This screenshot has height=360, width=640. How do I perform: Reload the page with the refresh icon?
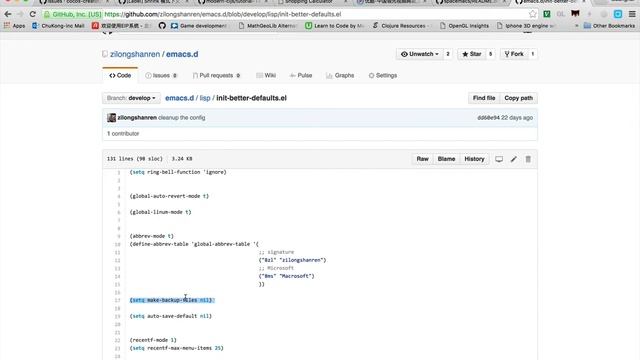coord(32,14)
